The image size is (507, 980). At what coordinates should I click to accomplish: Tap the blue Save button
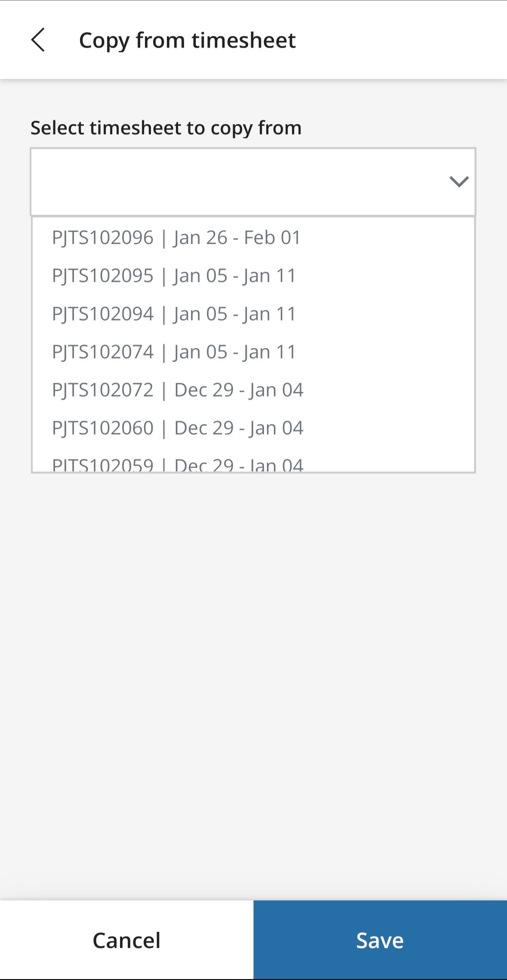380,940
